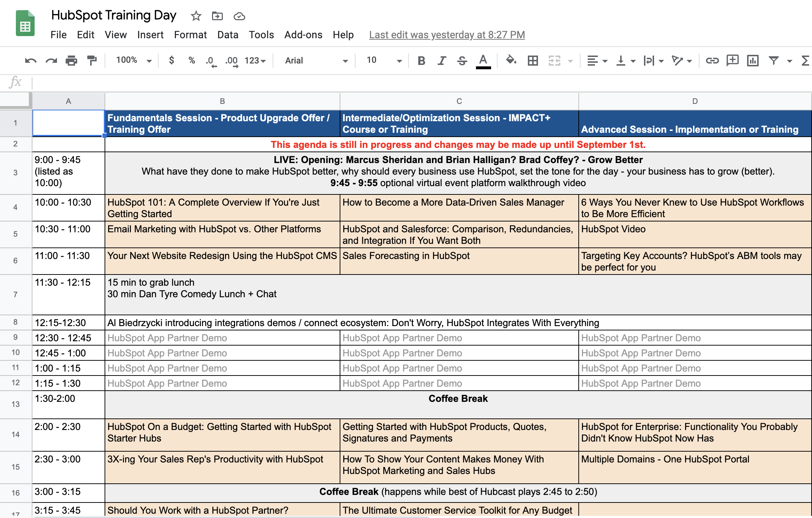Open the Add-ons menu

coord(303,35)
